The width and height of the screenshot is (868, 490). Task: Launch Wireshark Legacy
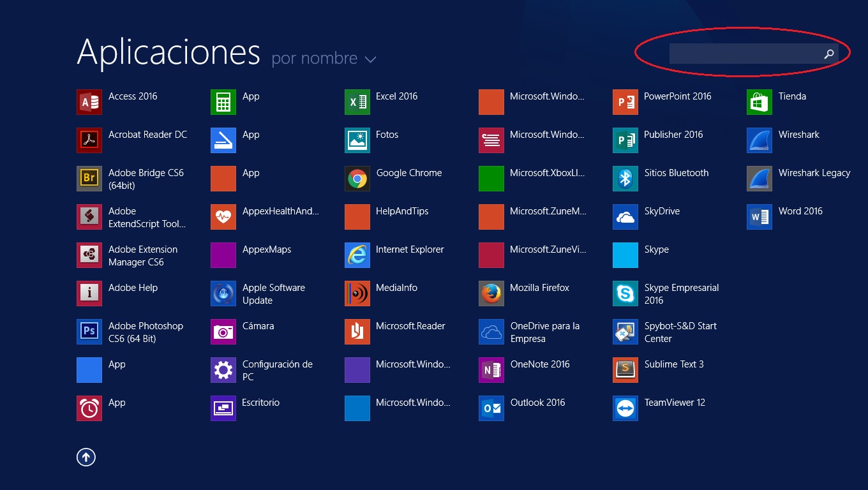(x=759, y=179)
